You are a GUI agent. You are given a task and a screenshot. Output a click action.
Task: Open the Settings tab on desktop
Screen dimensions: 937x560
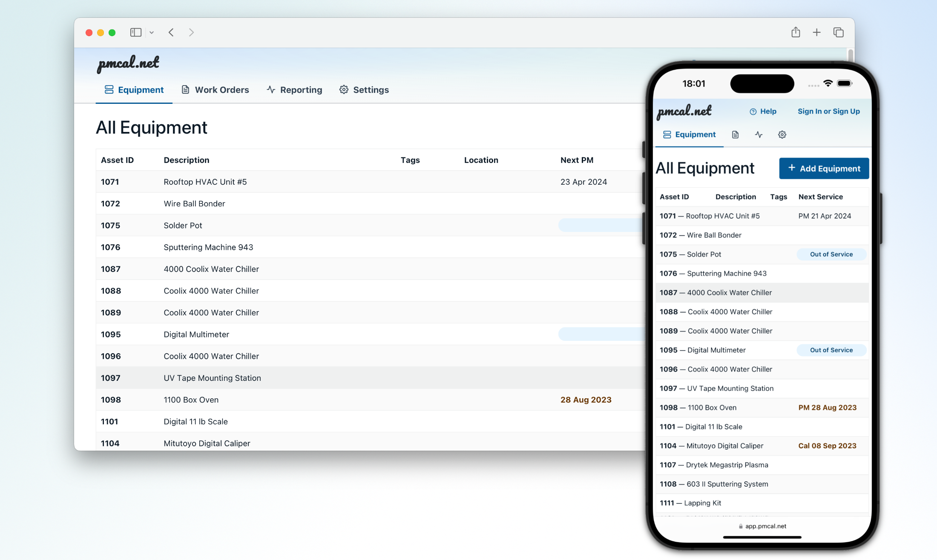coord(364,90)
